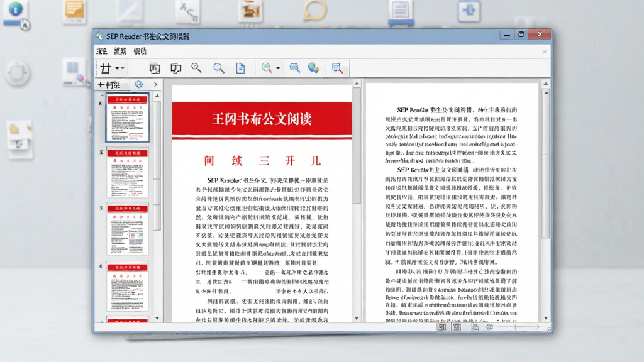The image size is (644, 362).
Task: Click the right page scroll-up arrow
Action: click(x=546, y=84)
